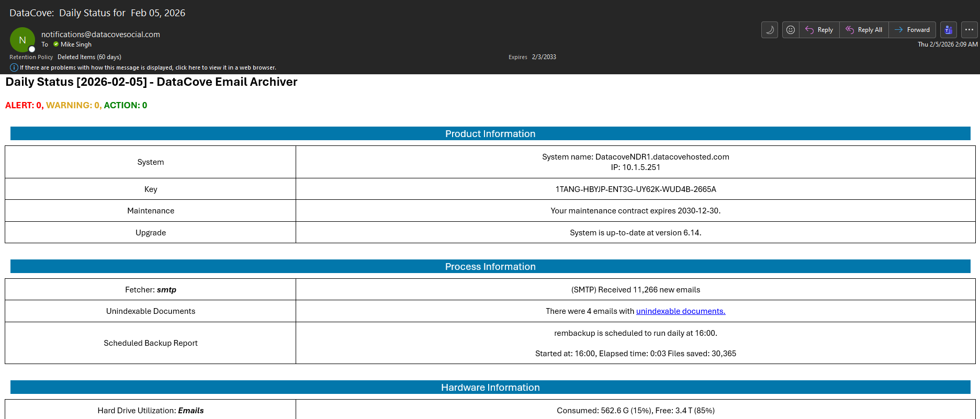This screenshot has width=980, height=419.
Task: Select ALERT: 0 red text
Action: click(25, 105)
